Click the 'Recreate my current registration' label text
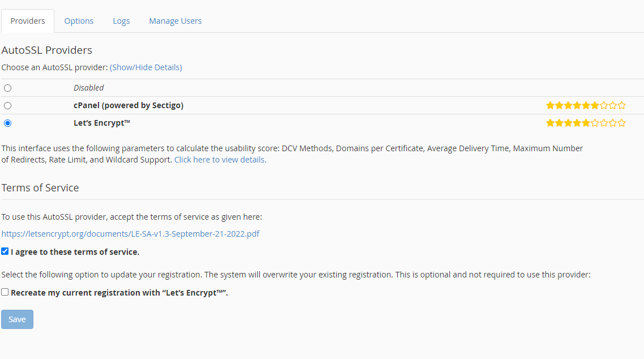644x359 pixels. pyautogui.click(x=119, y=293)
